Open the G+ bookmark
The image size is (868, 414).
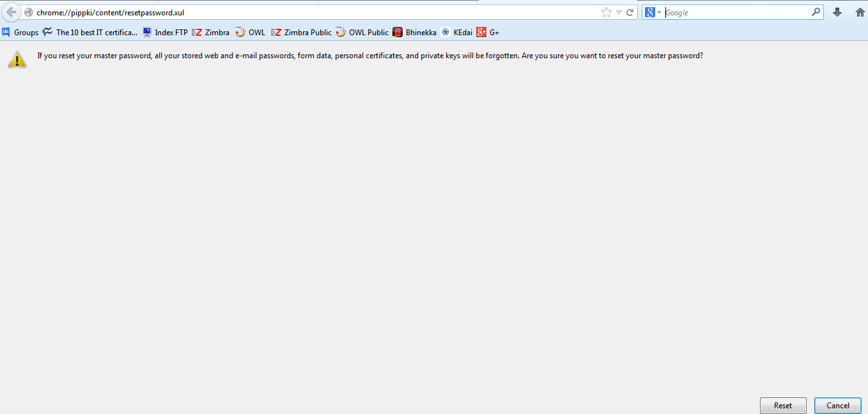(488, 32)
